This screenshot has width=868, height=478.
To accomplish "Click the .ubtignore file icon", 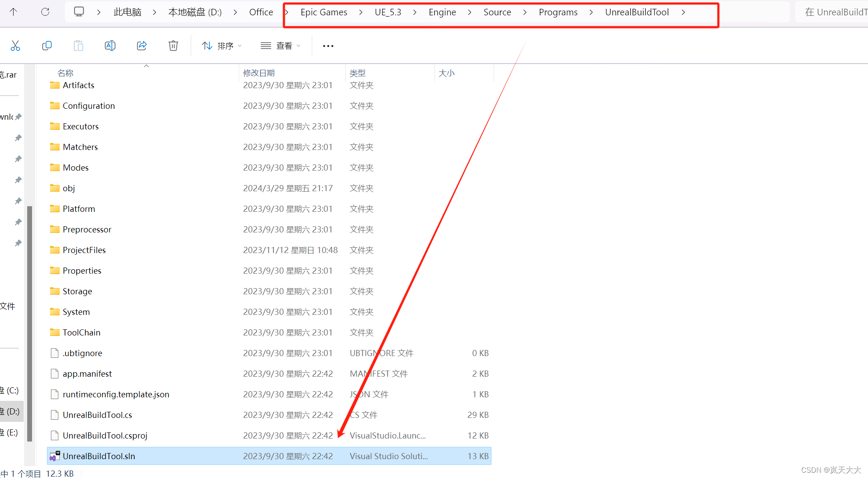I will coord(55,353).
